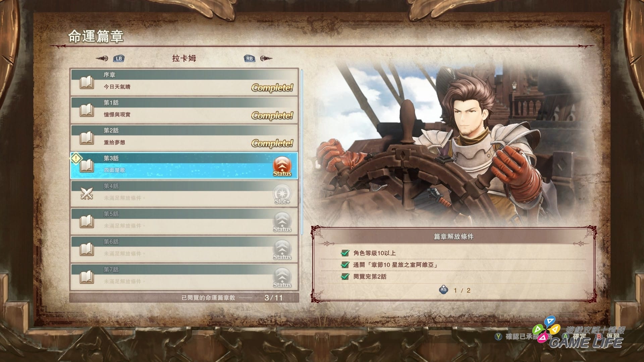
Task: Click the LB previous character button
Action: coord(119,59)
